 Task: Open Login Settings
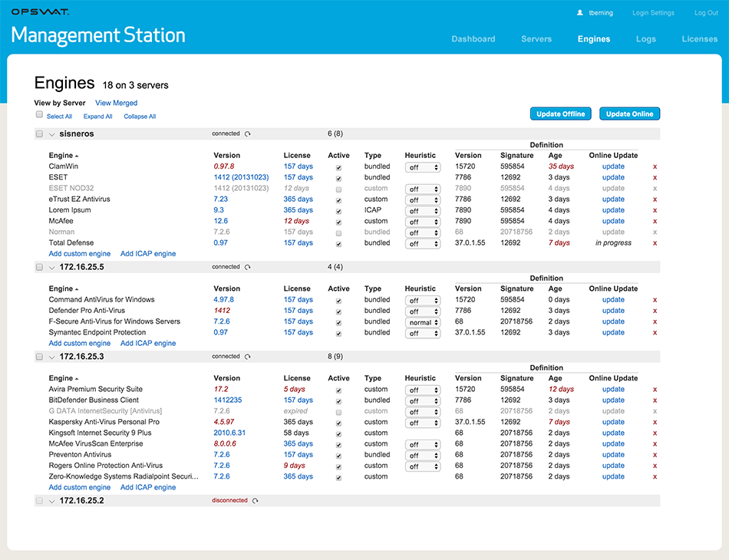(x=653, y=13)
